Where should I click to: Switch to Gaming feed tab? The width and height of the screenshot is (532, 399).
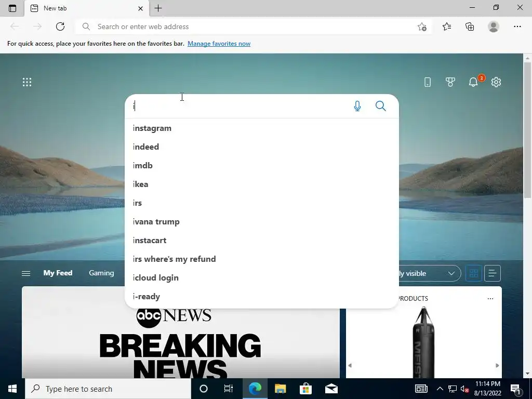pos(101,273)
